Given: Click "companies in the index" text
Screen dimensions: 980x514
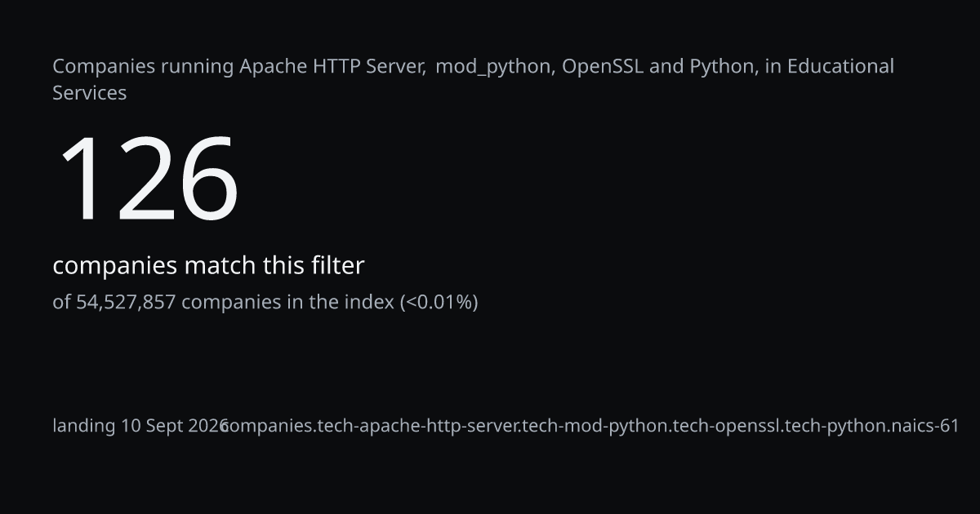Looking at the screenshot, I should tap(288, 303).
